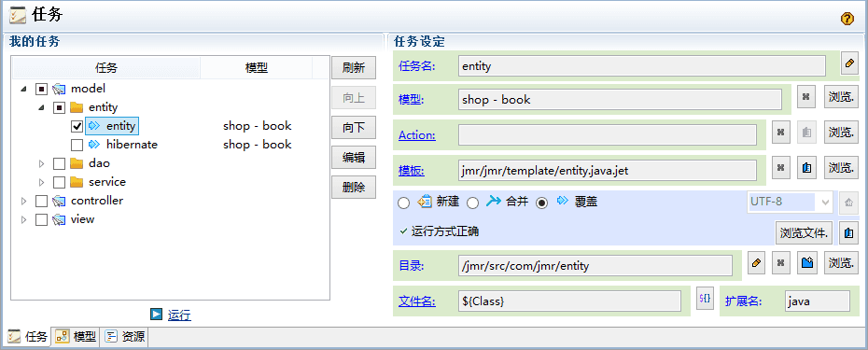Switch to the 资源 bottom tab
Viewport: 868px width, 350px height.
point(125,336)
